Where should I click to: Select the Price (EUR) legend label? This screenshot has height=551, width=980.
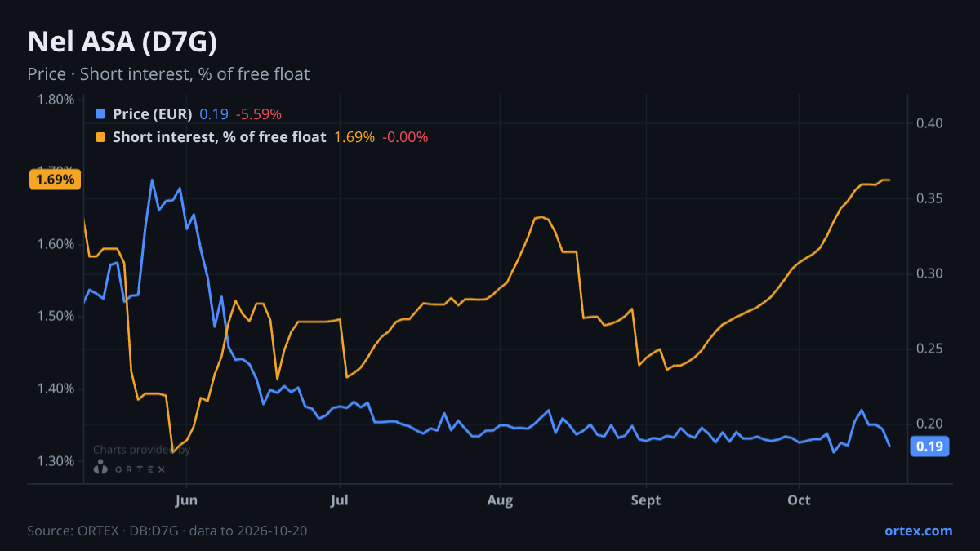click(x=153, y=114)
